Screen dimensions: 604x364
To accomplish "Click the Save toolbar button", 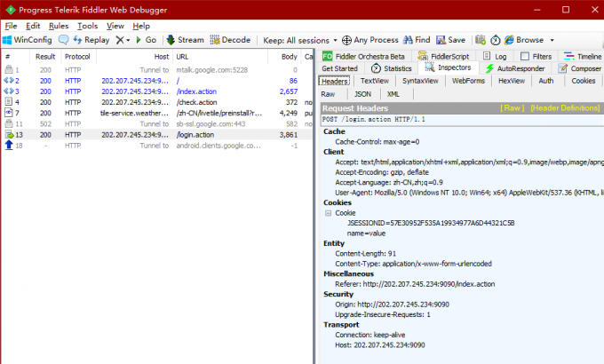I will (450, 40).
